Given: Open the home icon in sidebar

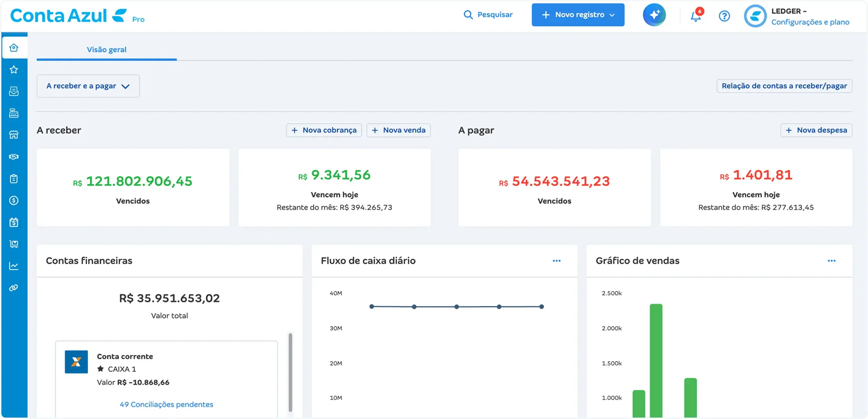Looking at the screenshot, I should 14,48.
